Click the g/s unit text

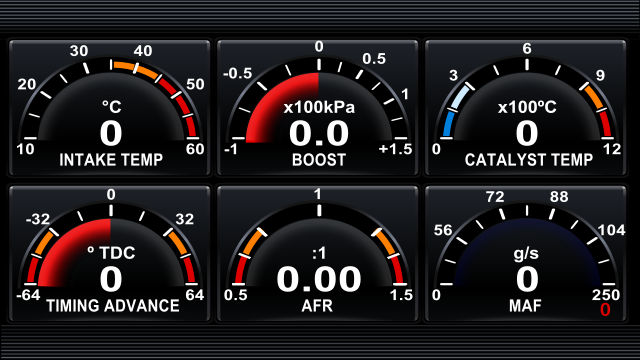tap(526, 253)
